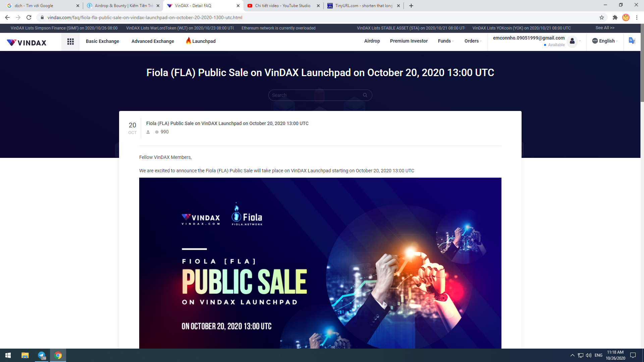Open the English language dropdown

point(605,41)
